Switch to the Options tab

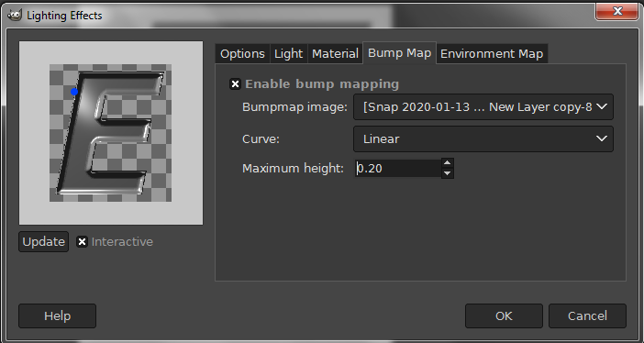click(242, 54)
